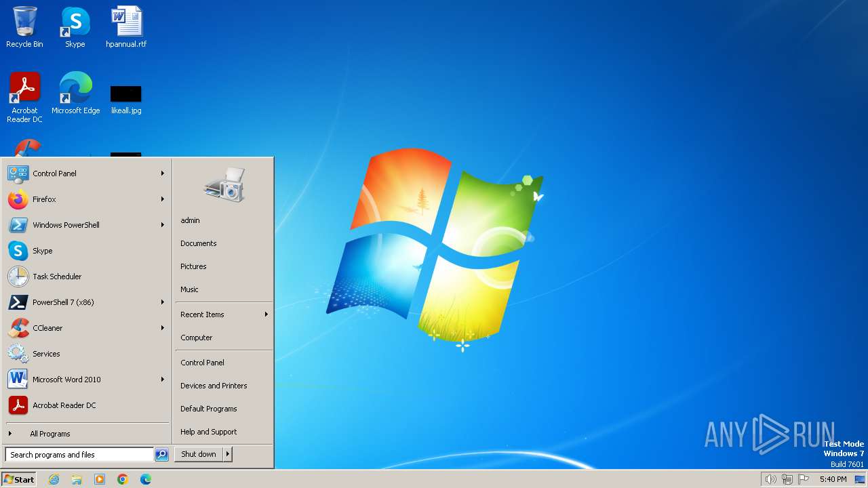Click the Services gears icon

(18, 354)
